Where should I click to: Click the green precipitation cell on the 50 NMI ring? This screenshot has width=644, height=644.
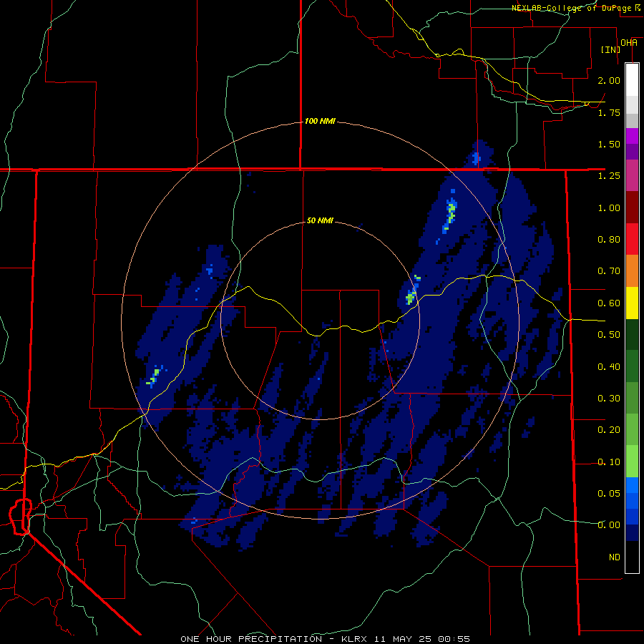coord(411,298)
